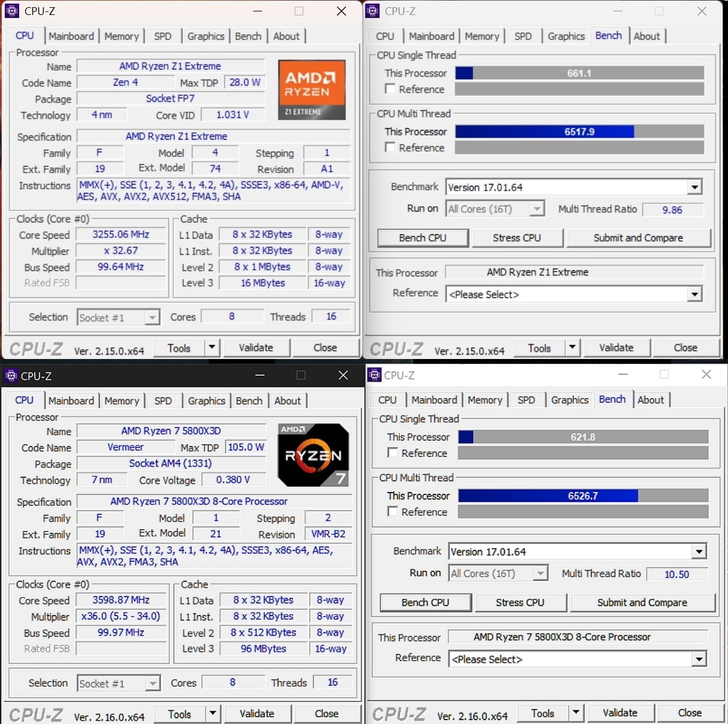Click CPU-Z app icon in 5800X3D Bench window title bar
This screenshot has width=728, height=724.
374,375
